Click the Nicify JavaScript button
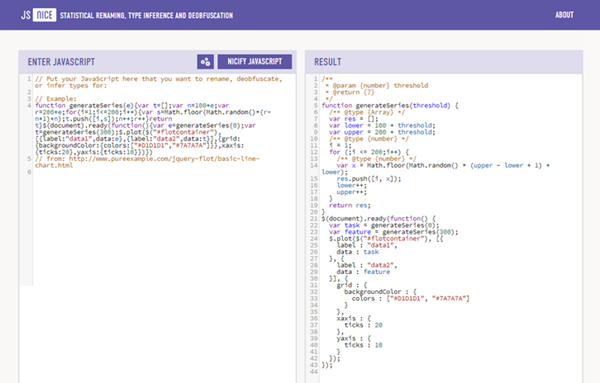 (254, 62)
